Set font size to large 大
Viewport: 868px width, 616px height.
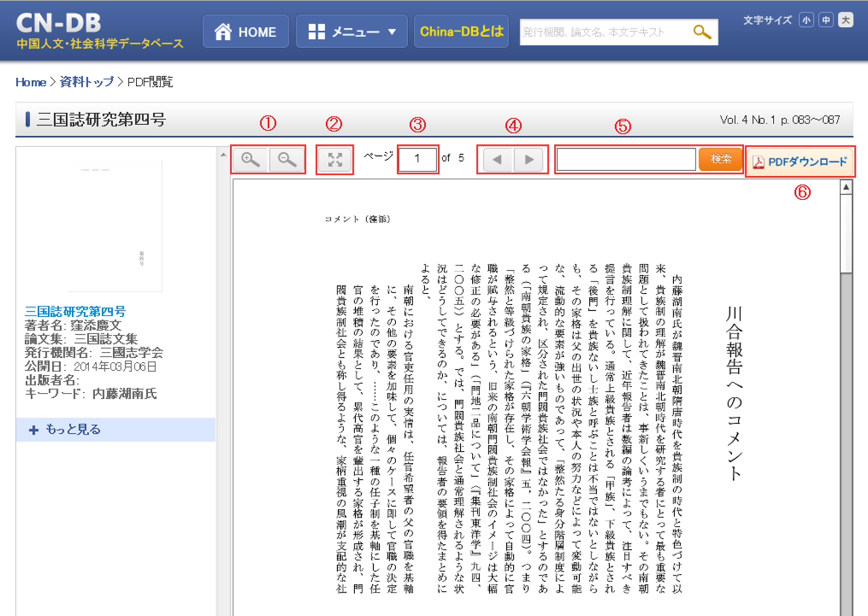(846, 21)
